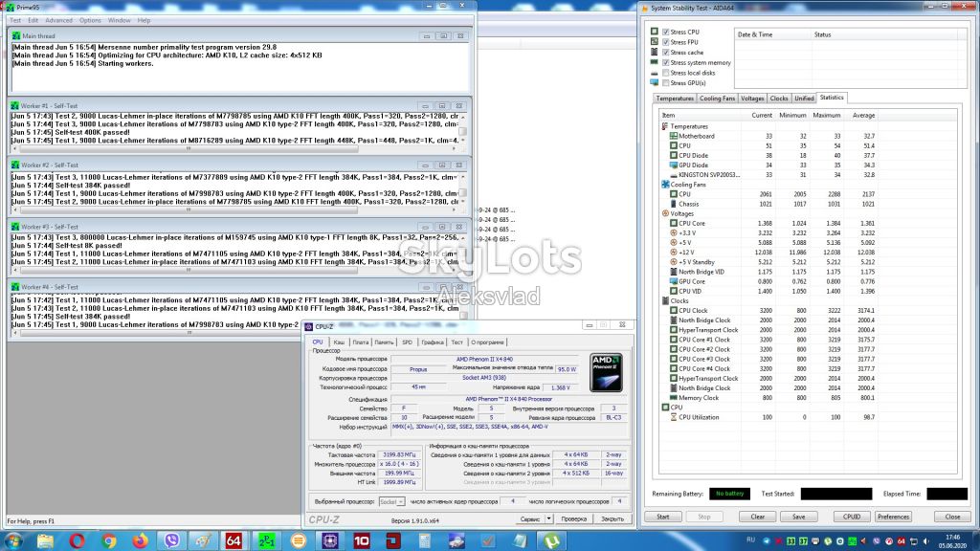This screenshot has width=980, height=551.
Task: Open the Сервис dropdown arrow in CPU-Z
Action: [548, 518]
